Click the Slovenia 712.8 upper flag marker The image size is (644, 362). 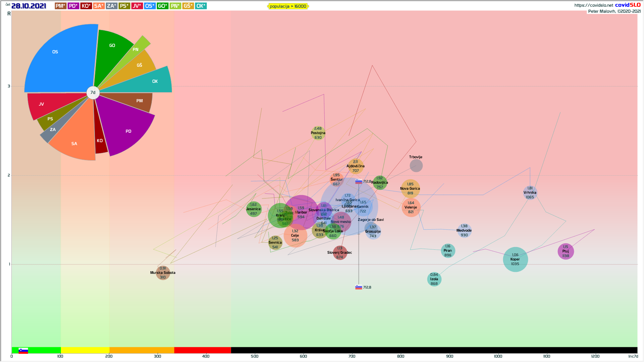tap(359, 182)
